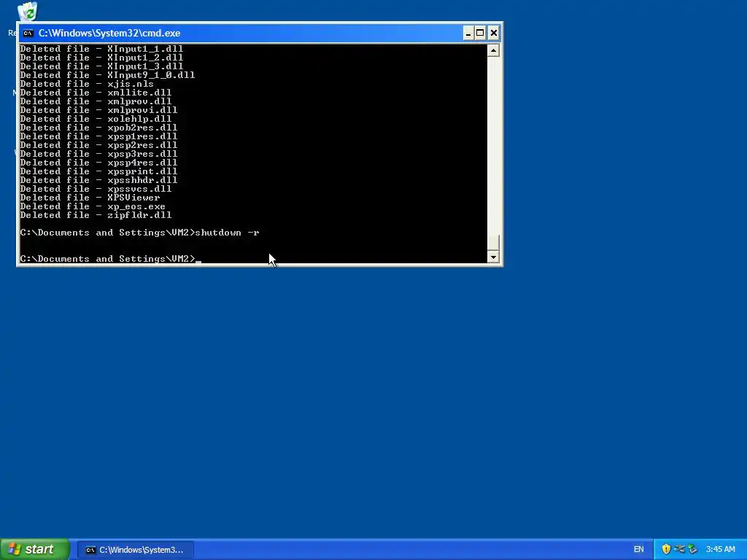Image resolution: width=747 pixels, height=560 pixels.
Task: Click the 'Deleted file - xjis.nls' line
Action: pos(87,84)
